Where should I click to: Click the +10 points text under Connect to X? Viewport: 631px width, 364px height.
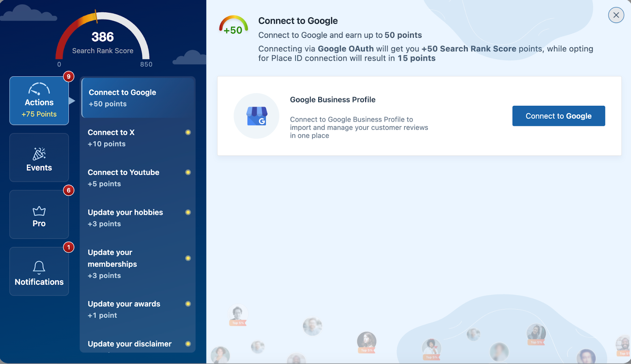(106, 144)
